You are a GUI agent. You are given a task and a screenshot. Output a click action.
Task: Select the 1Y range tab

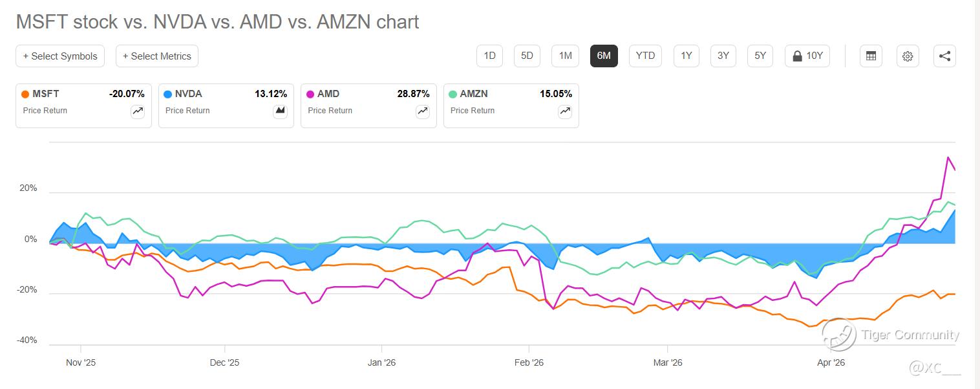(x=686, y=56)
